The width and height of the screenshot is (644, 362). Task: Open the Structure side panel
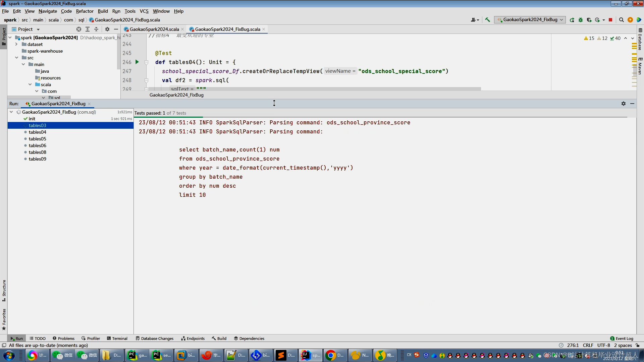(x=4, y=290)
